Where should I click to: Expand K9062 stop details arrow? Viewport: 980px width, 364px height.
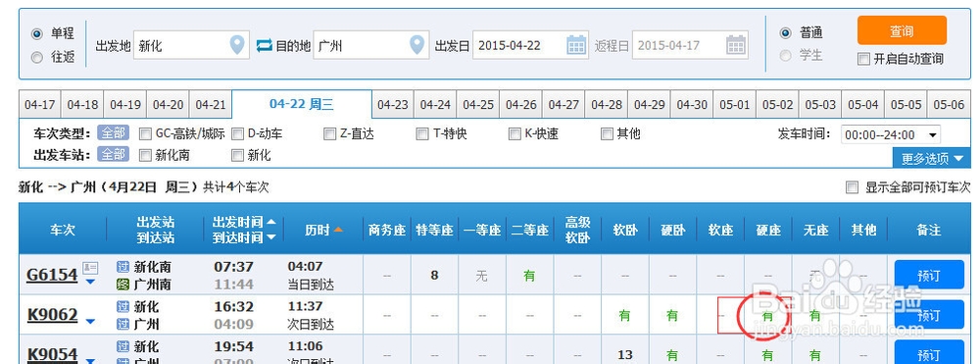(90, 322)
